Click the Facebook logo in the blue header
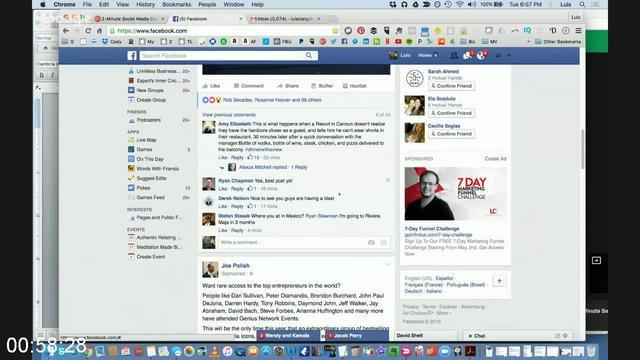Image resolution: width=640 pixels, height=360 pixels. click(x=132, y=56)
